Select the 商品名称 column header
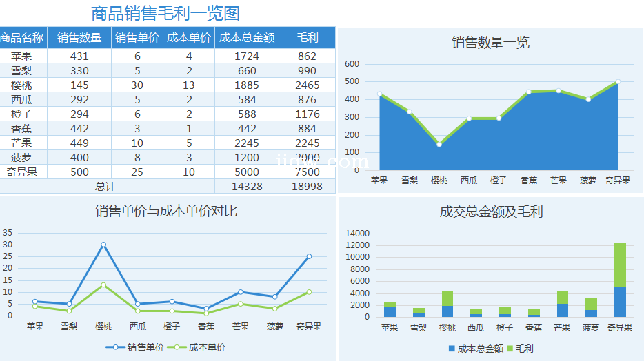644x361 pixels. point(23,38)
